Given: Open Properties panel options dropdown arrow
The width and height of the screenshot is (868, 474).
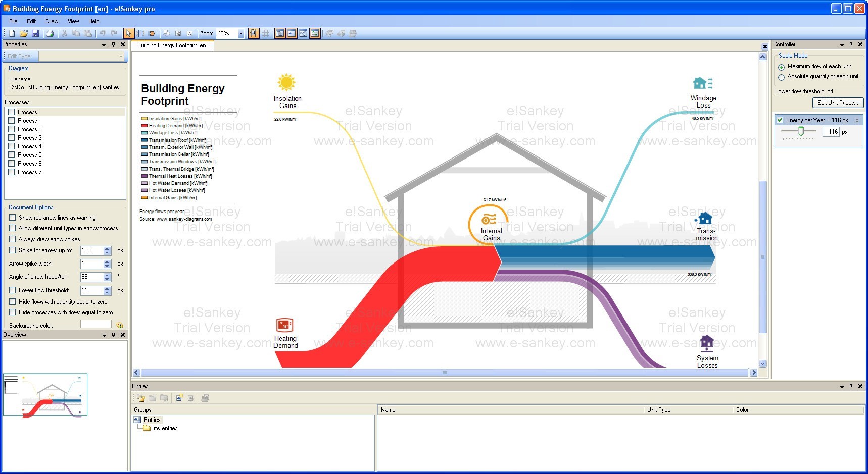Looking at the screenshot, I should (104, 45).
